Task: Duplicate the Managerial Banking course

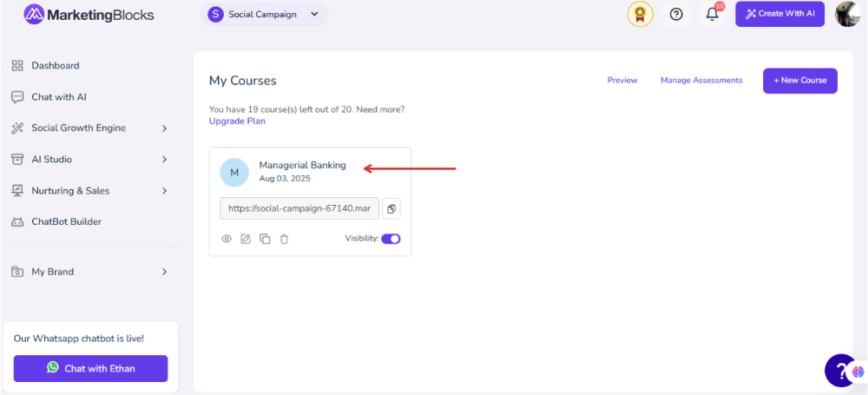Action: (x=265, y=240)
